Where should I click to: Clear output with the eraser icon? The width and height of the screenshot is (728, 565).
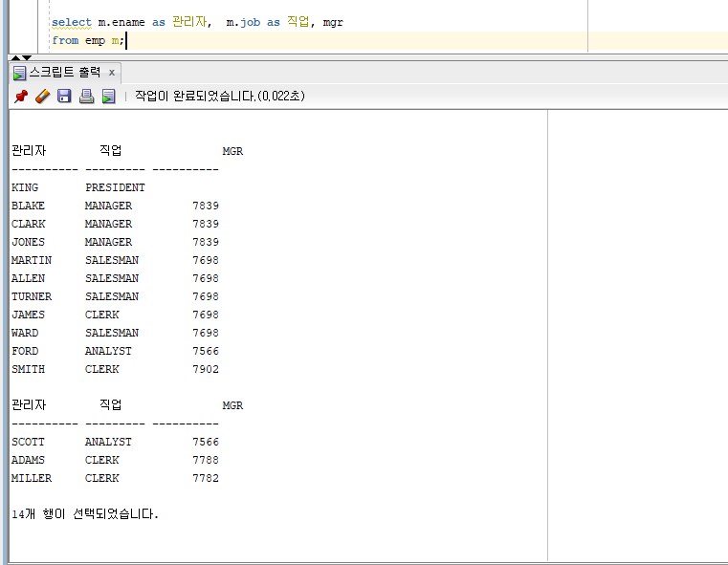[42, 96]
